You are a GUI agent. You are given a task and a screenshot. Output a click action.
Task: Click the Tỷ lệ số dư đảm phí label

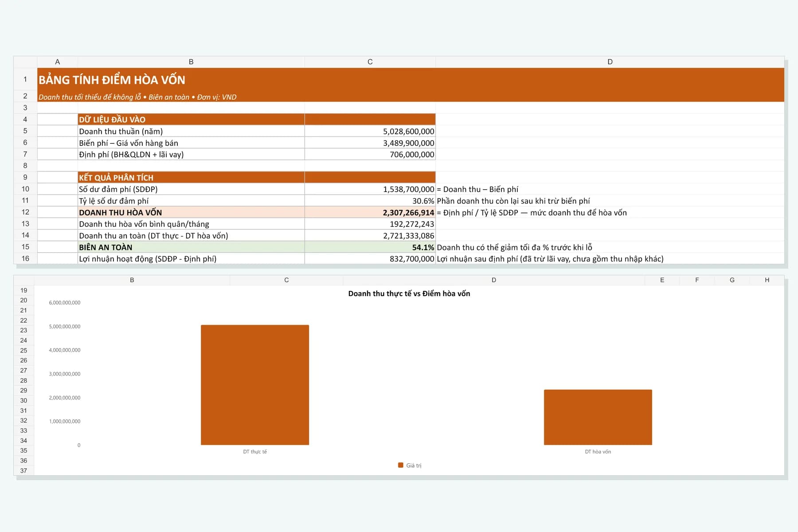click(191, 201)
